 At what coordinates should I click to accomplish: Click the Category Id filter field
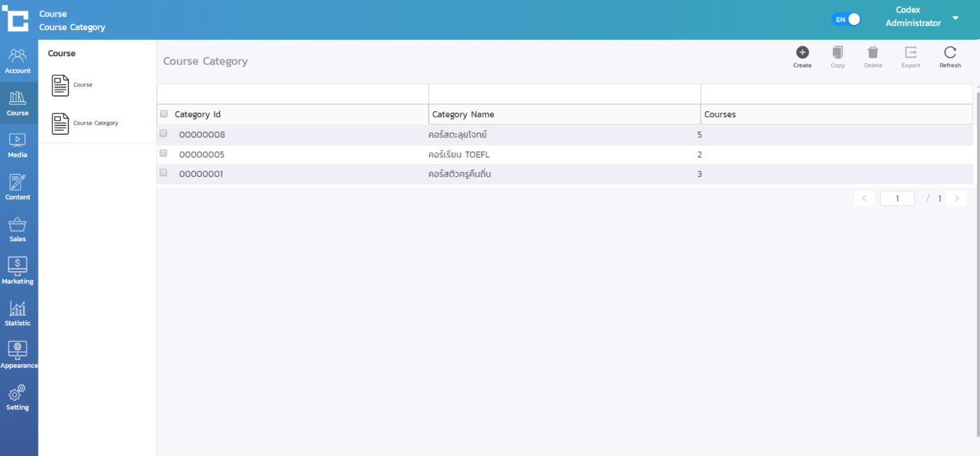click(x=293, y=94)
